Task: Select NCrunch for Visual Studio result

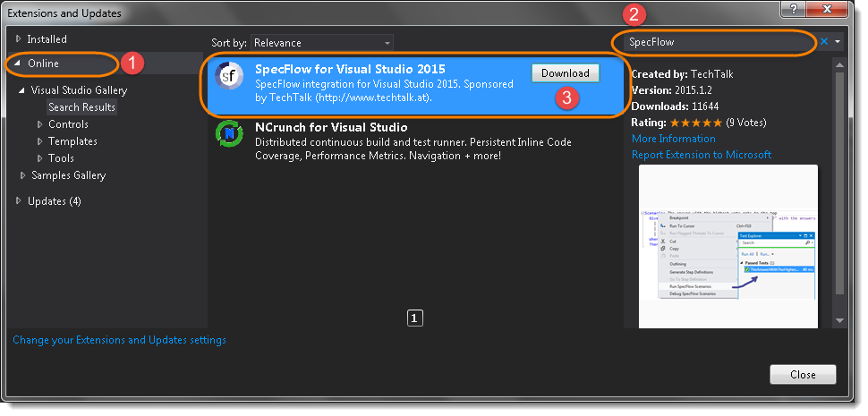Action: coord(413,141)
